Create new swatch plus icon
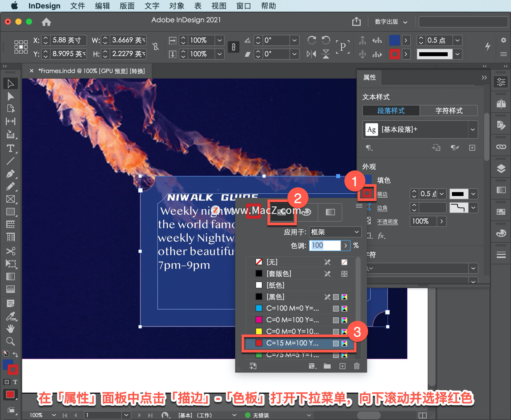The width and height of the screenshot is (511, 420). pyautogui.click(x=342, y=366)
